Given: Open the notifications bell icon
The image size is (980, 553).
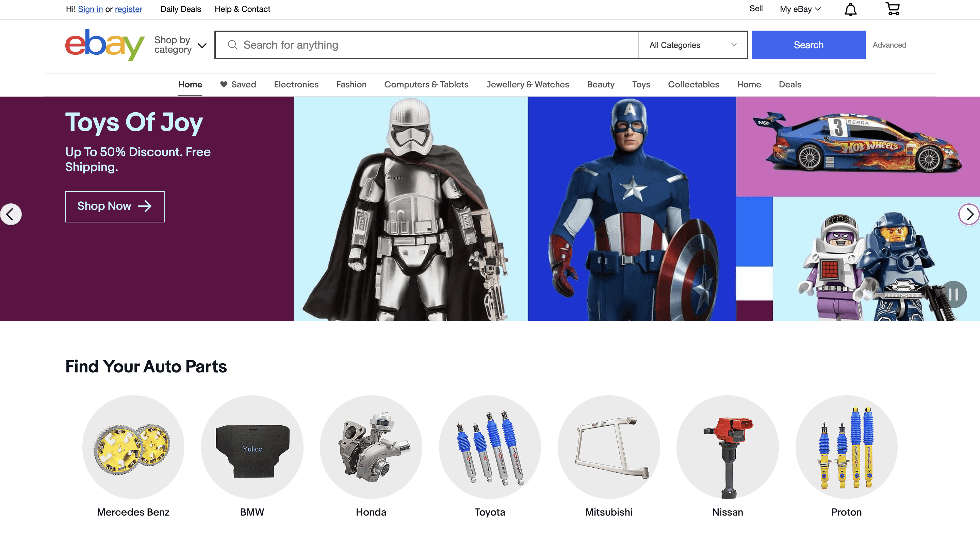Looking at the screenshot, I should [851, 9].
